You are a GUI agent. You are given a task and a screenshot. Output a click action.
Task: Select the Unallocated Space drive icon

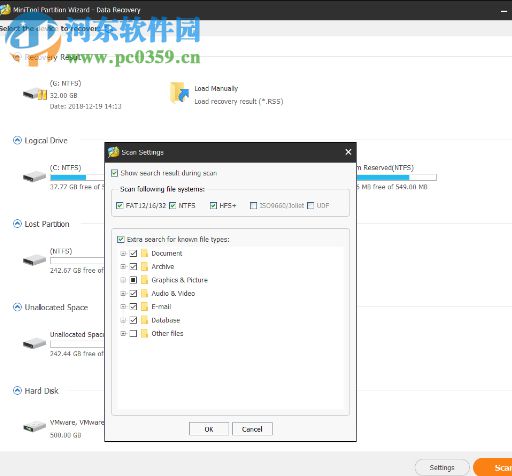(35, 343)
